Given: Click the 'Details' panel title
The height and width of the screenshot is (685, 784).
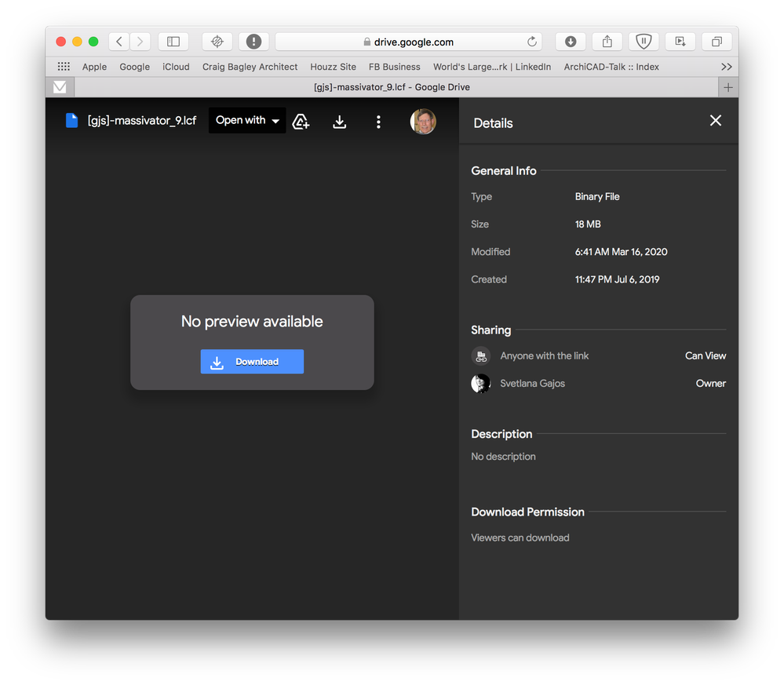Looking at the screenshot, I should 493,123.
